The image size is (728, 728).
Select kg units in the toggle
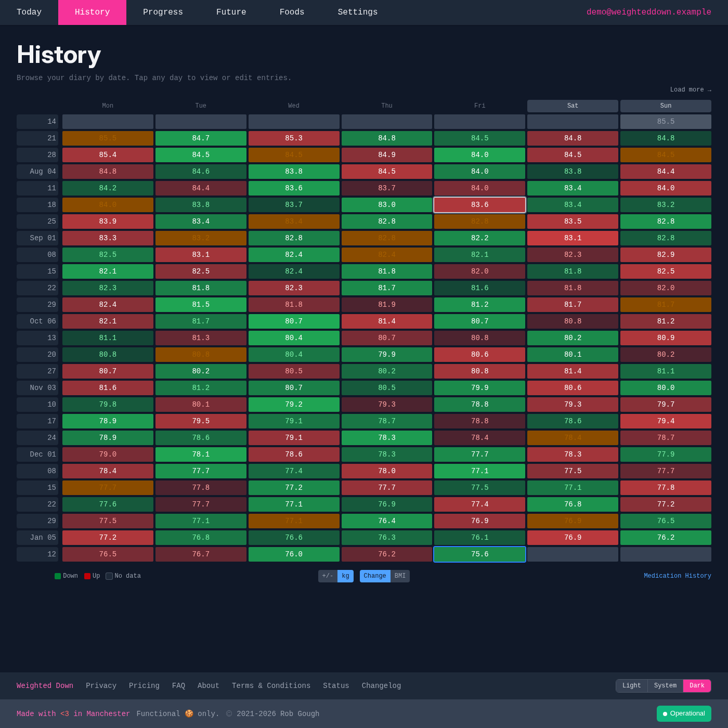tap(345, 576)
